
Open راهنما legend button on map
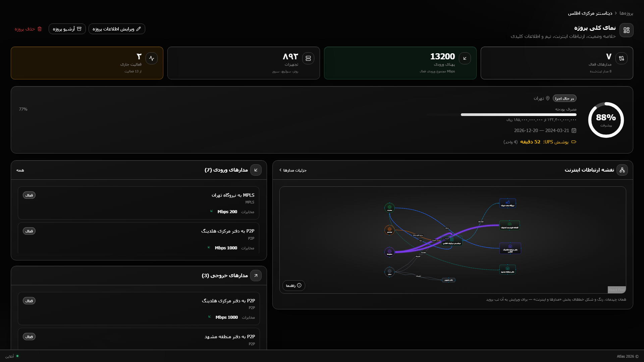pyautogui.click(x=293, y=286)
